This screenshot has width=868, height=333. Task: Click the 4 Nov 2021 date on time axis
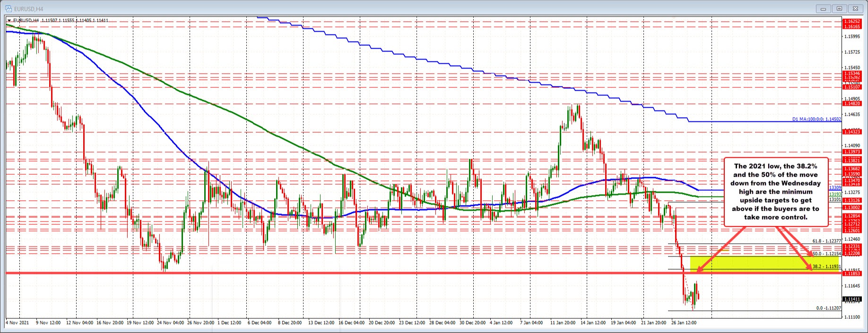[17, 323]
